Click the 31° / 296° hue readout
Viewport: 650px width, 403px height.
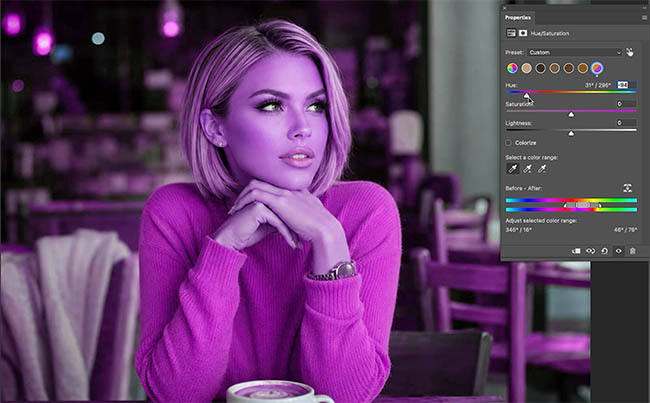(597, 85)
